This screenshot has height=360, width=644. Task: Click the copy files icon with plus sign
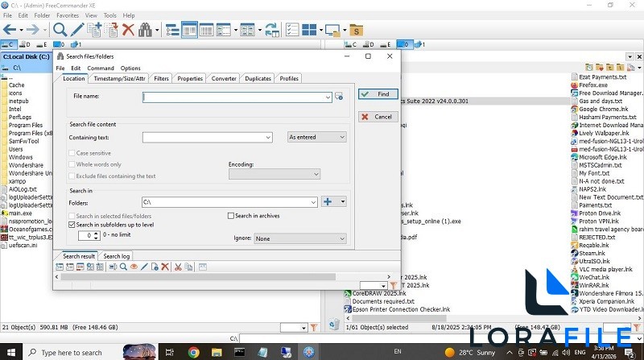click(94, 30)
